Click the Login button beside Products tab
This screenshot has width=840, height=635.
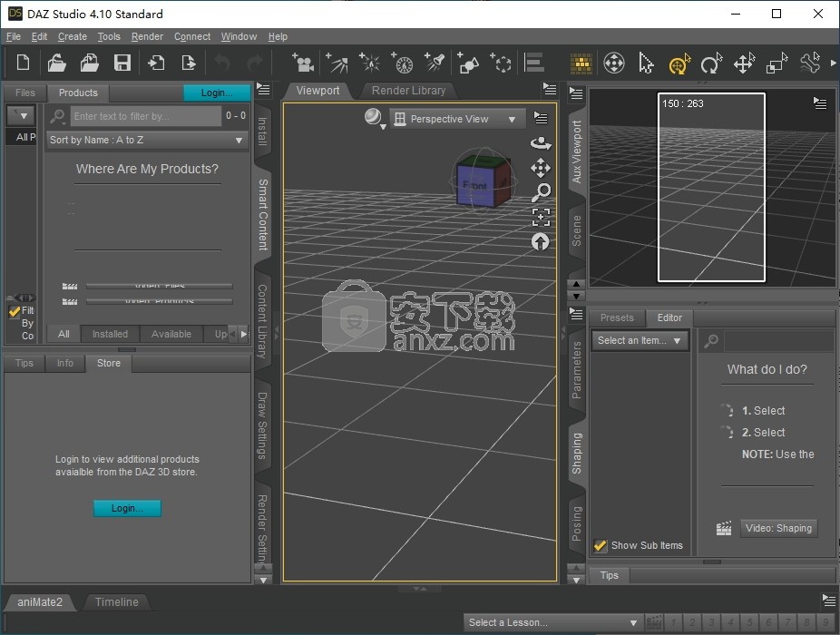click(217, 93)
